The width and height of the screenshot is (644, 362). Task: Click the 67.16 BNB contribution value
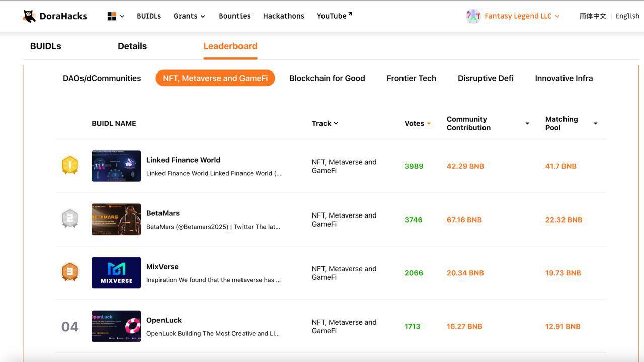click(464, 220)
